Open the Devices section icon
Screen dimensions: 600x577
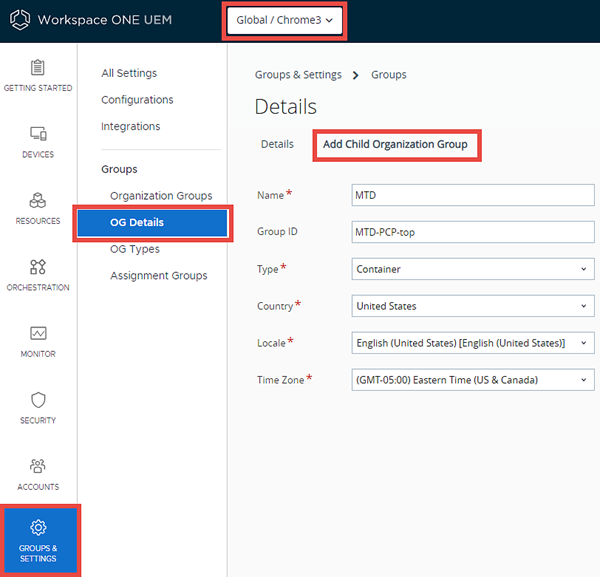(x=38, y=134)
